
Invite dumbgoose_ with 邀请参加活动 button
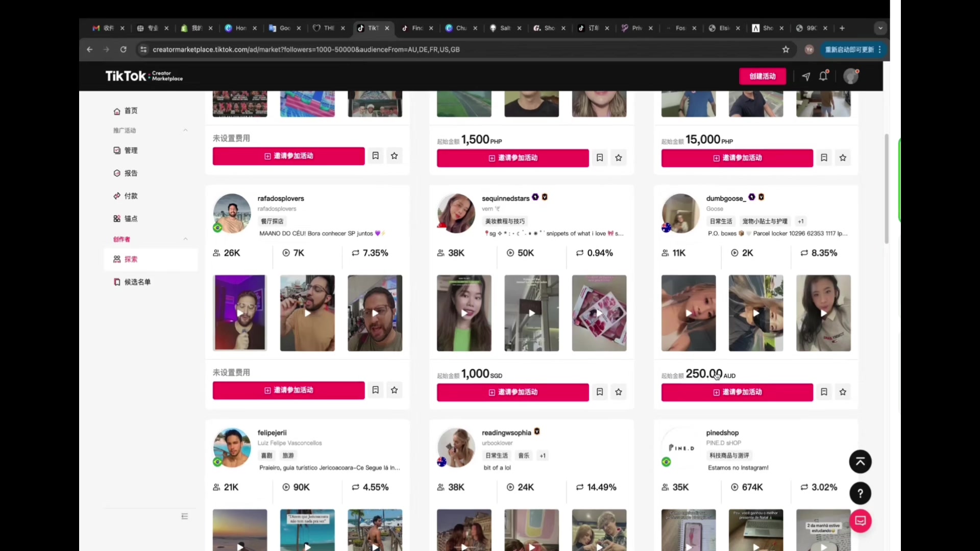[x=737, y=392]
